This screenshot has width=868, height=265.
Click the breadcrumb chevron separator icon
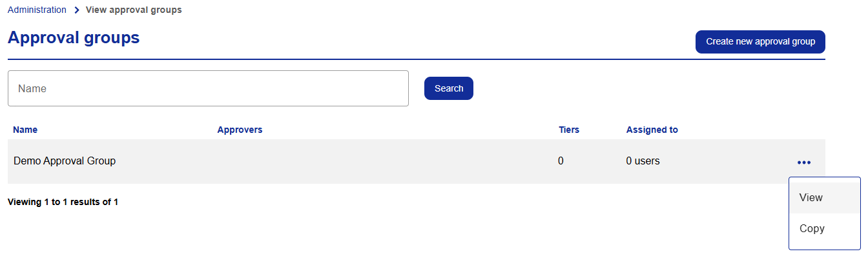pos(76,10)
